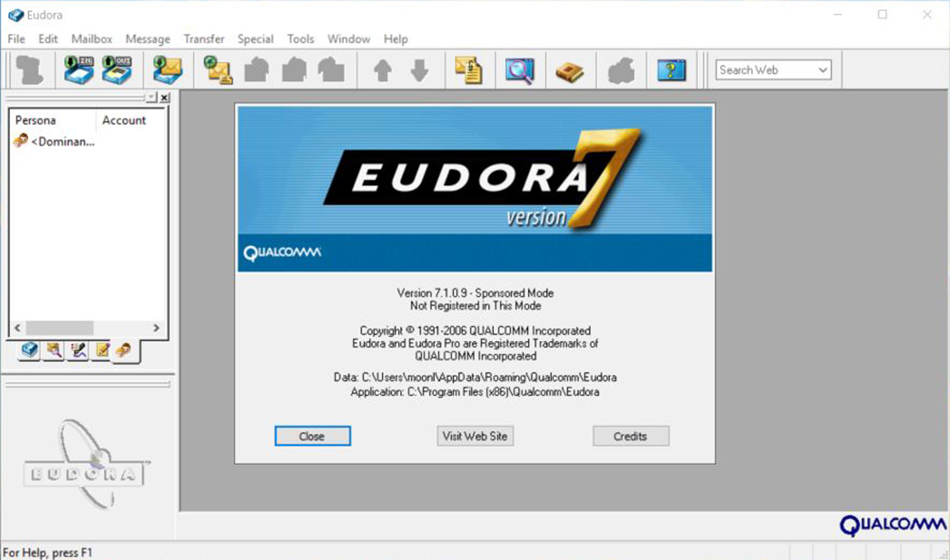Viewport: 950px width, 560px height.
Task: Click the Persona list horizontal scrollbar thumb
Action: 59,328
